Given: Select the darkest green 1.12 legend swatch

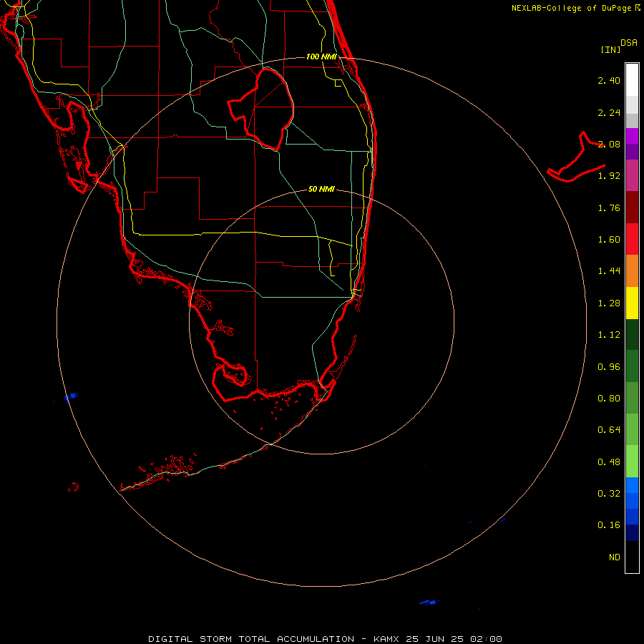Looking at the screenshot, I should (x=632, y=334).
